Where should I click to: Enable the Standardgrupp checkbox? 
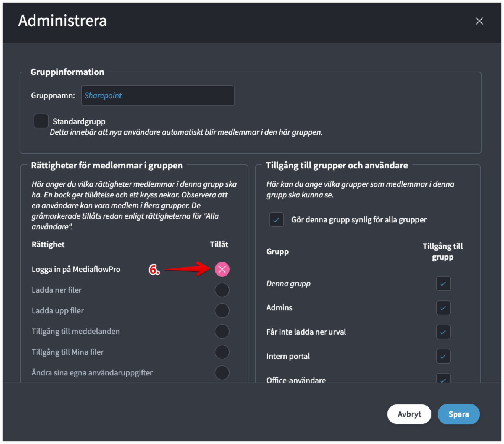(41, 121)
